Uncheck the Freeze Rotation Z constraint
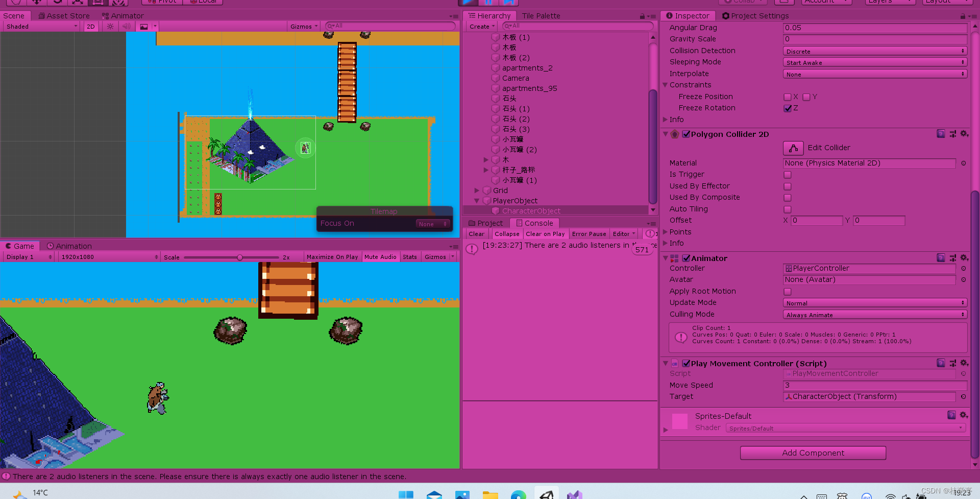The width and height of the screenshot is (980, 499). pyautogui.click(x=788, y=108)
